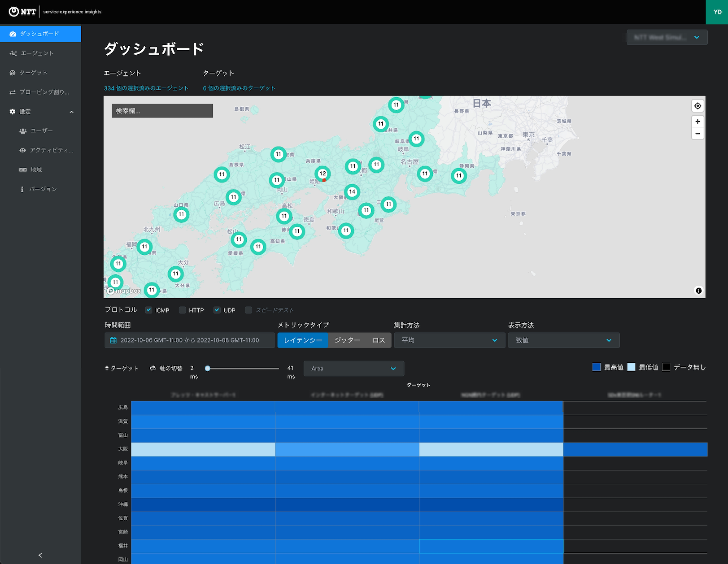Image resolution: width=728 pixels, height=564 pixels.
Task: Collapse the Settings (設定) section
Action: coord(40,112)
